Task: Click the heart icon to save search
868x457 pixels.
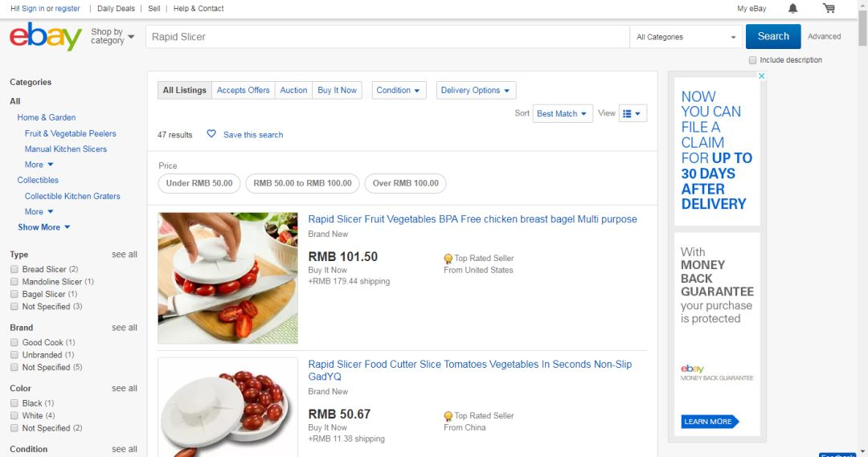Action: point(211,134)
